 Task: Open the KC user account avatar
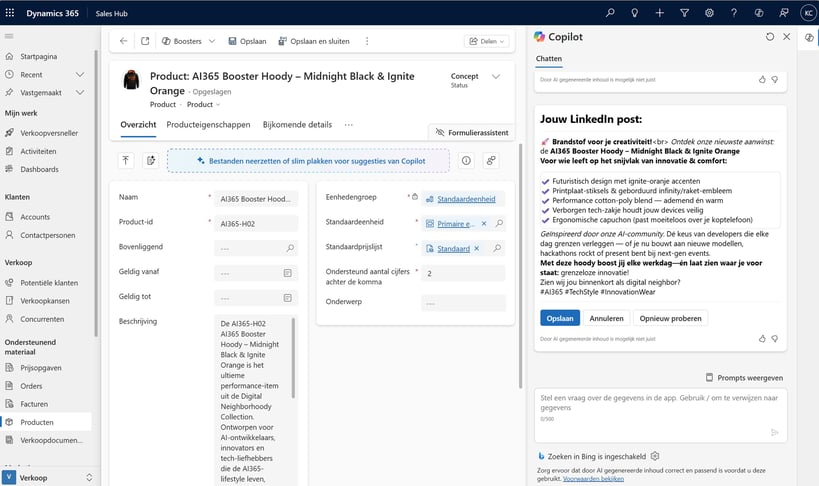[x=808, y=13]
